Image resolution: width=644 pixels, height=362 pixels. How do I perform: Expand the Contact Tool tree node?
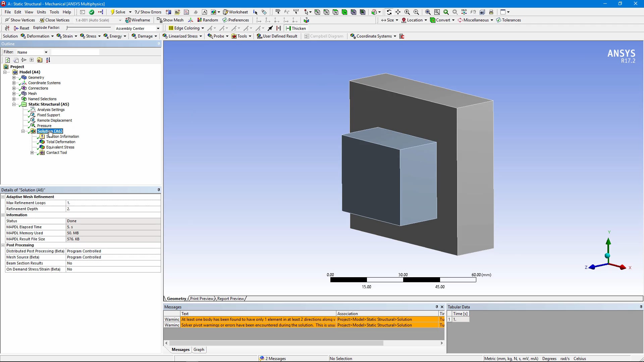click(x=32, y=153)
